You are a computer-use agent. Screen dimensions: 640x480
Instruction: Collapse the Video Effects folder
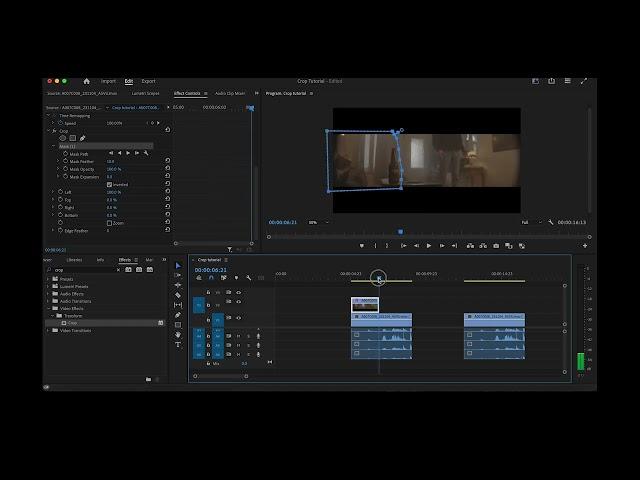48,309
